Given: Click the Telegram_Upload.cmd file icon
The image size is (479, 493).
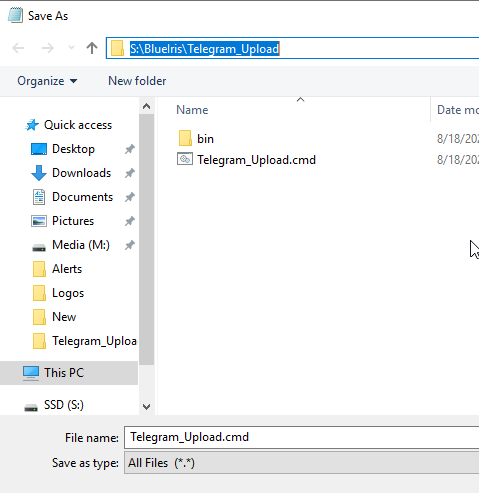Looking at the screenshot, I should click(x=185, y=159).
